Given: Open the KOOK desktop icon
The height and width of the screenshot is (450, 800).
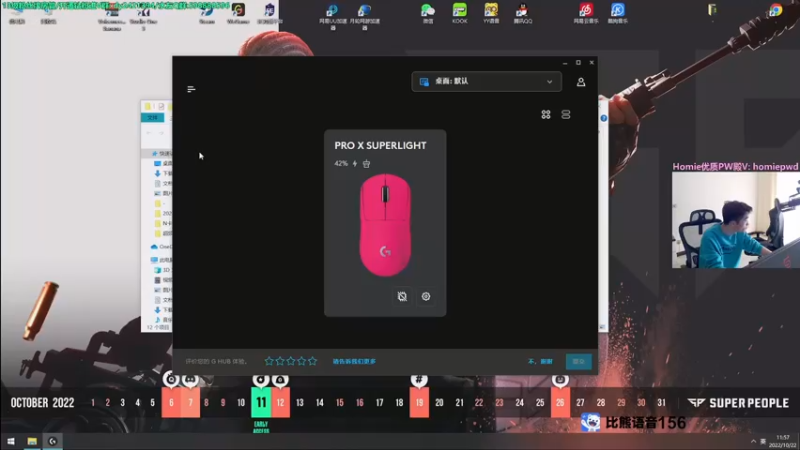Looking at the screenshot, I should 460,14.
